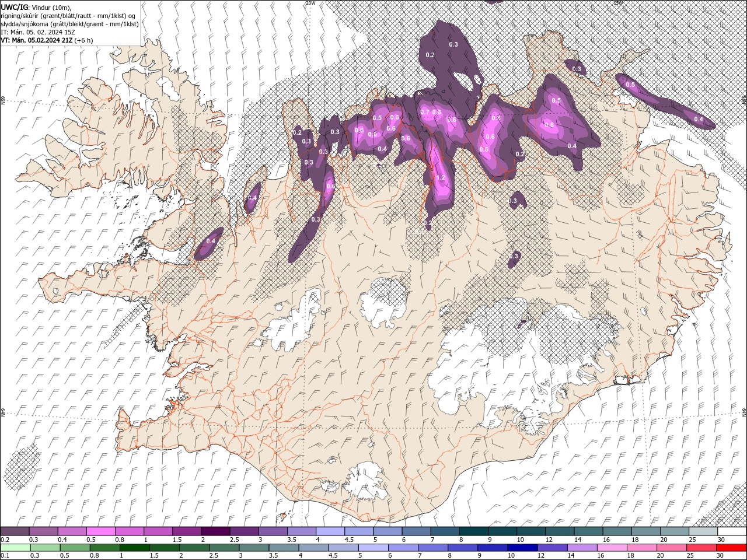The image size is (747, 560).
Task: Click the '(+6 h)' forecast offset text
Action: 84,40
